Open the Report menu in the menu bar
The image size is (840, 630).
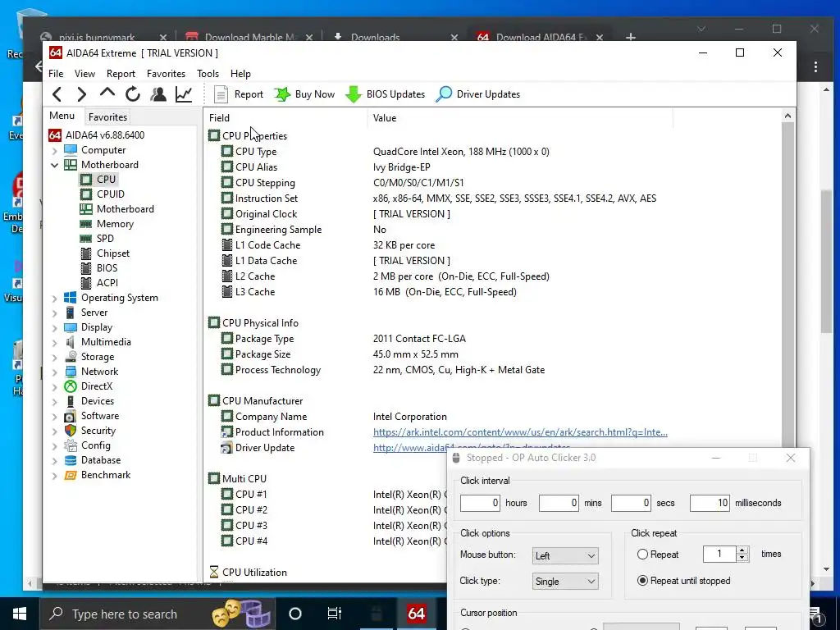121,74
